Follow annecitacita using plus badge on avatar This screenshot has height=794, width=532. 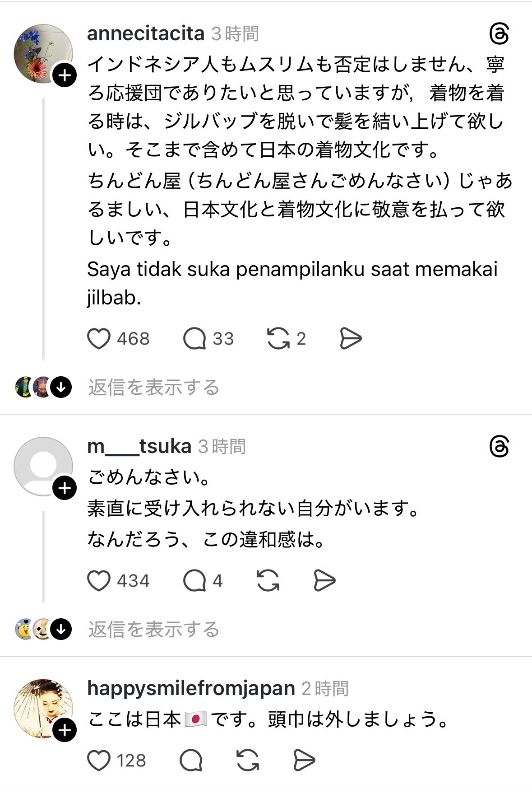tap(65, 75)
